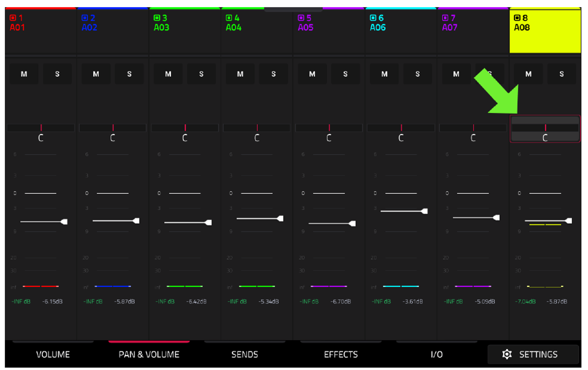Screen dimensions: 588x370
Task: Switch to the SENDS tab
Action: pos(244,354)
